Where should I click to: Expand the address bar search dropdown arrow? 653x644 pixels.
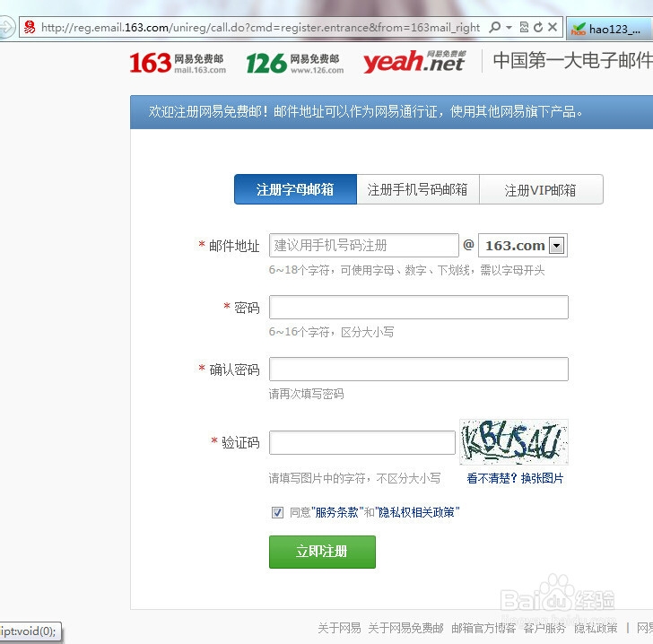(x=509, y=28)
